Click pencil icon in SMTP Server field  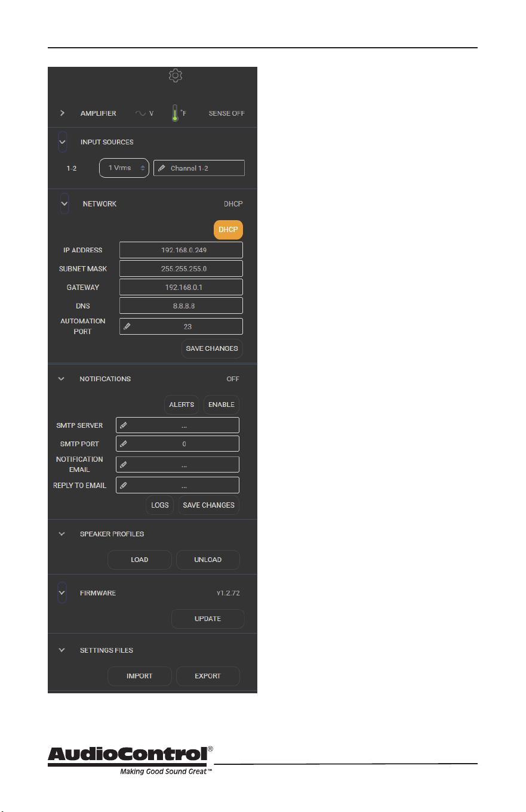(124, 425)
